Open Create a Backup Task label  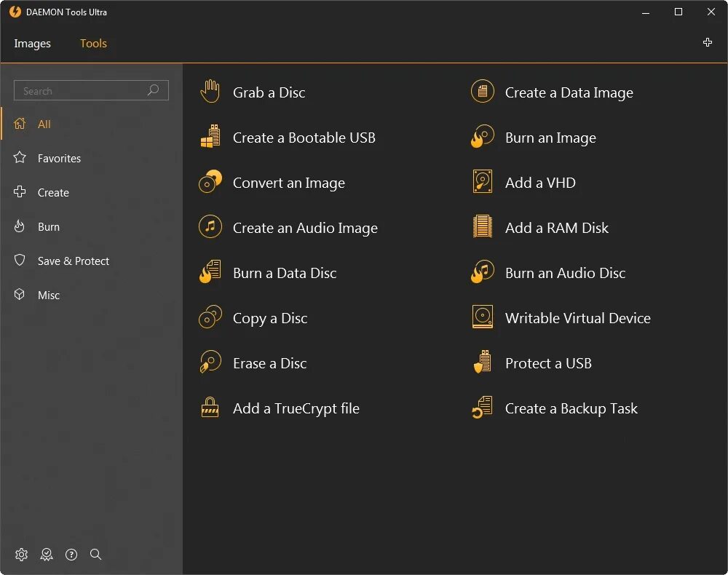(571, 408)
